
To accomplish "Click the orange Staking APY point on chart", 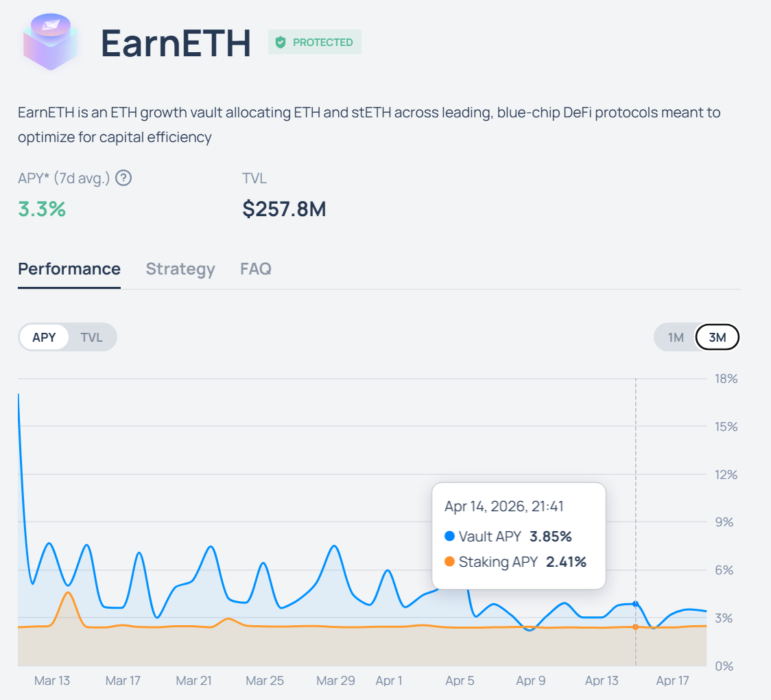I will pos(636,627).
